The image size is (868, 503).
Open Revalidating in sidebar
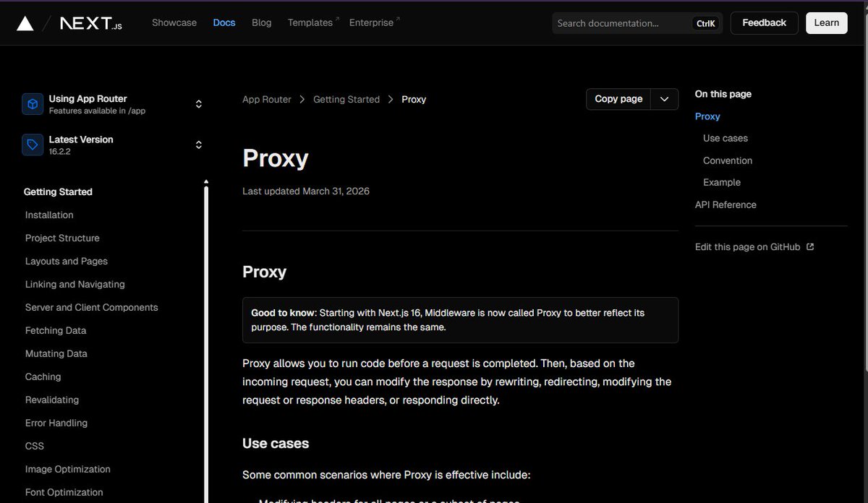pos(52,400)
